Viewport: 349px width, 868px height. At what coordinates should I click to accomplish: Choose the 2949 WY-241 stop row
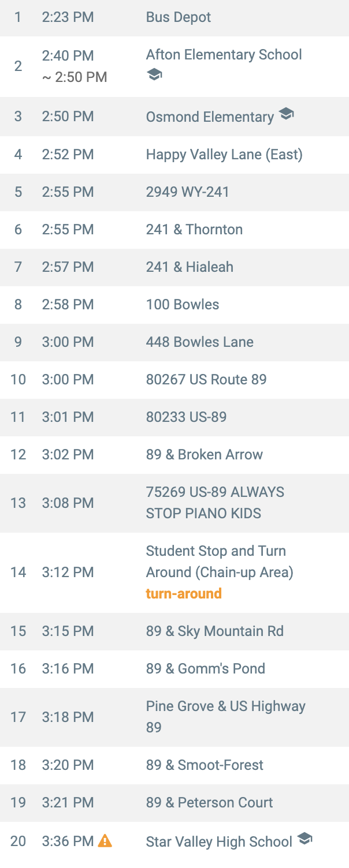click(x=174, y=192)
